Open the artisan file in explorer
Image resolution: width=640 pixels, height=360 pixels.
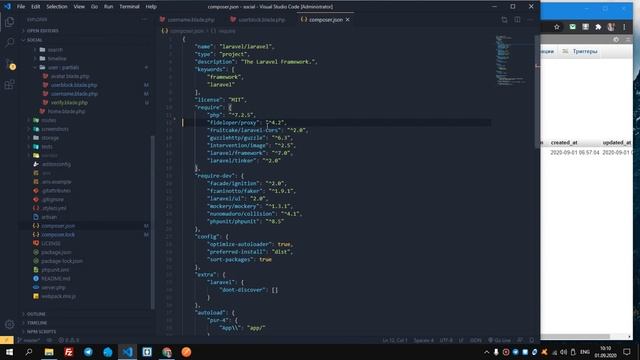(x=49, y=217)
